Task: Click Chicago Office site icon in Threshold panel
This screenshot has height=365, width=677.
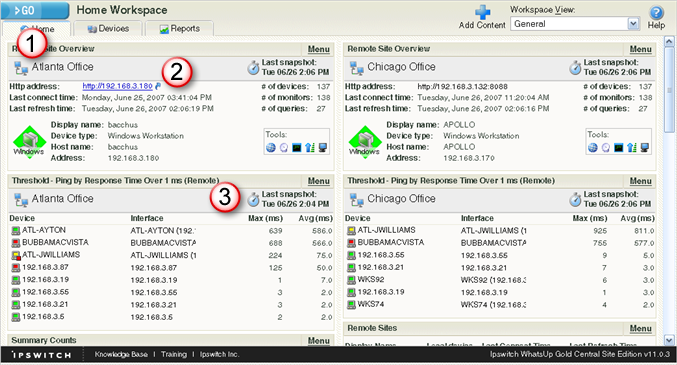Action: coord(357,200)
